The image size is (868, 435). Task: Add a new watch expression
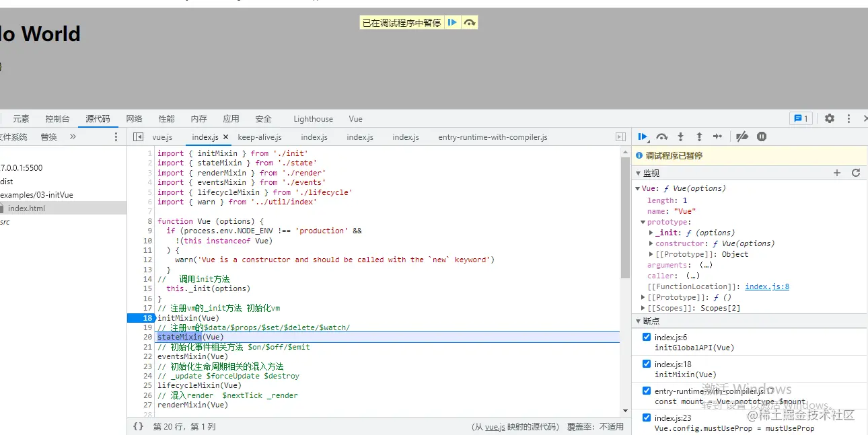[837, 173]
